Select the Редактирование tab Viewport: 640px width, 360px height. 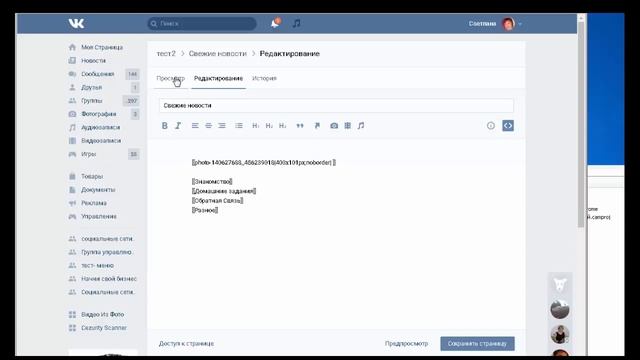[218, 78]
